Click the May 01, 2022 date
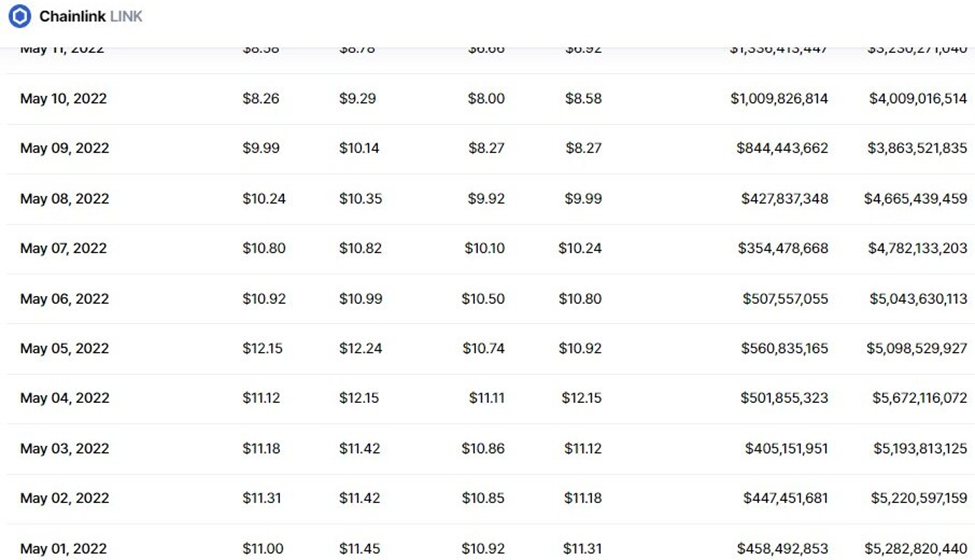 coord(63,549)
